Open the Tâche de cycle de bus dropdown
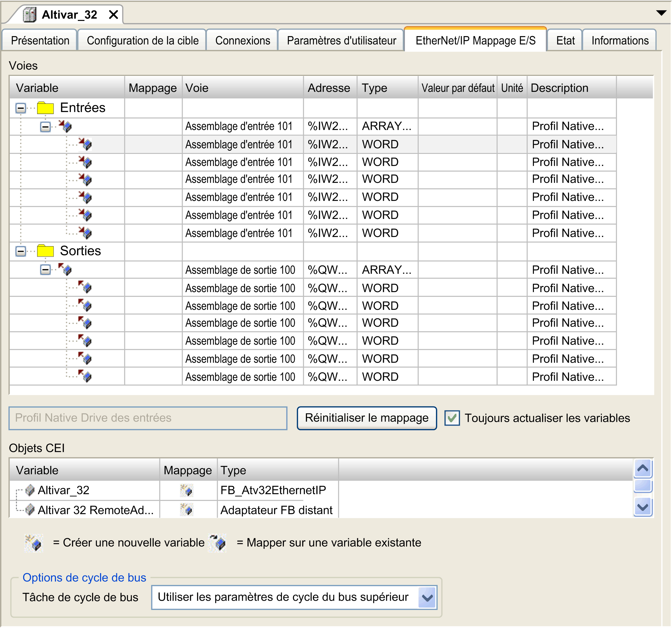This screenshot has width=672, height=628. 427,597
